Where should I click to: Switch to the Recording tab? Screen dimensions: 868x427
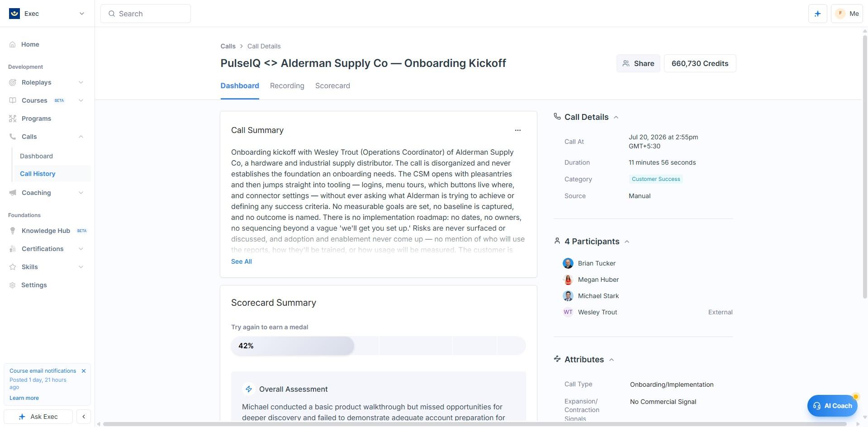(287, 86)
